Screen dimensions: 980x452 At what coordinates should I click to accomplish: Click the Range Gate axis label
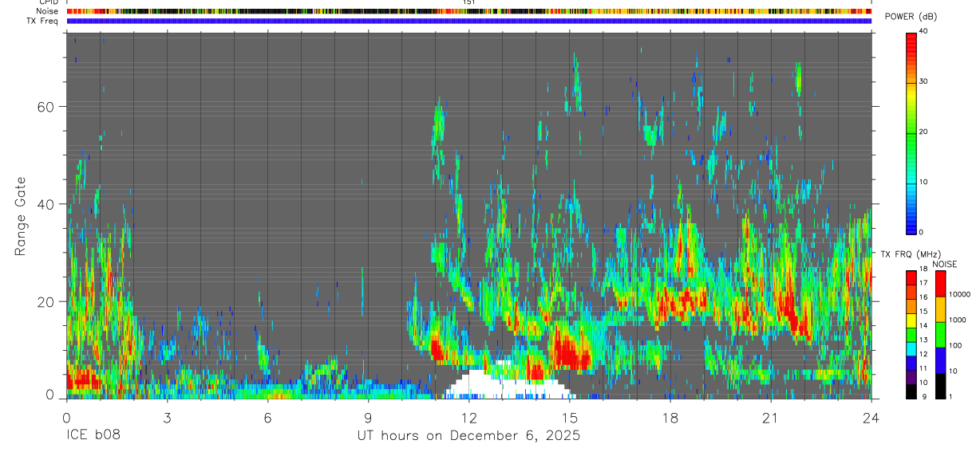(21, 216)
